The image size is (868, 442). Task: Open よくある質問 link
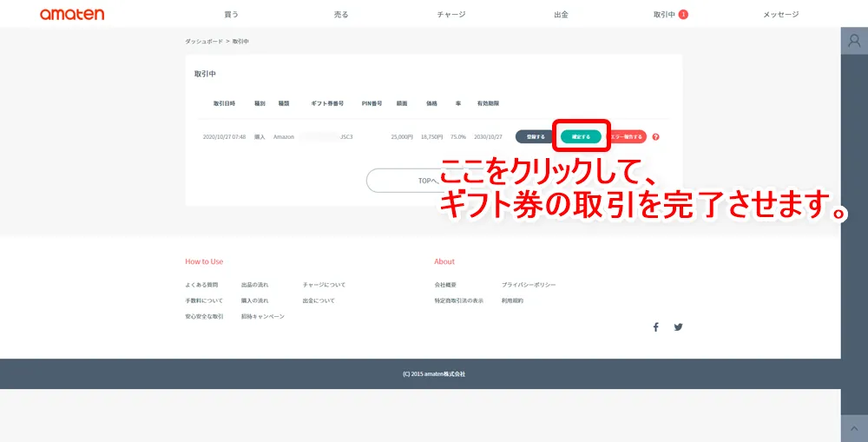201,285
